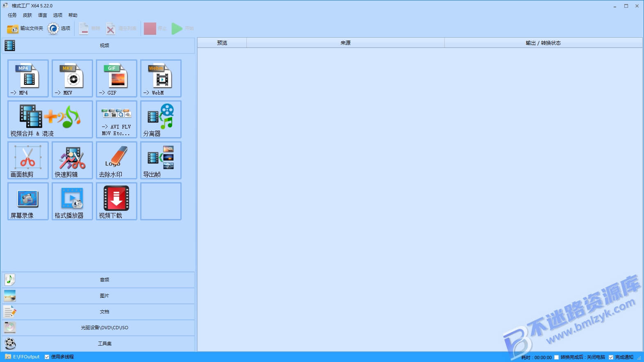Viewport: 644px width, 362px height.
Task: Click the green 开始 start button
Action: point(182,28)
